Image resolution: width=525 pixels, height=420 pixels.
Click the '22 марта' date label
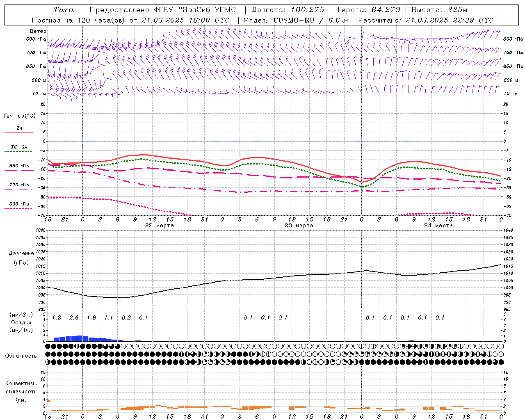click(160, 226)
